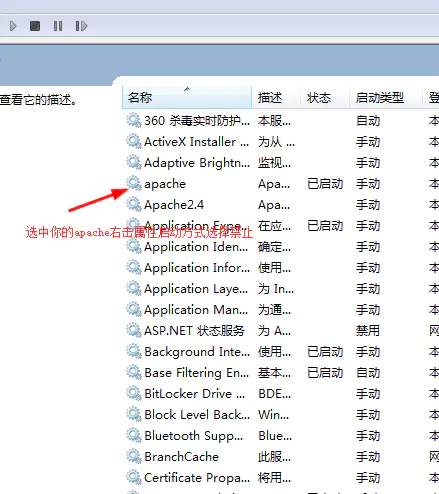Image resolution: width=439 pixels, height=494 pixels.
Task: Click the gear icon beside Apache2.4
Action: point(134,204)
